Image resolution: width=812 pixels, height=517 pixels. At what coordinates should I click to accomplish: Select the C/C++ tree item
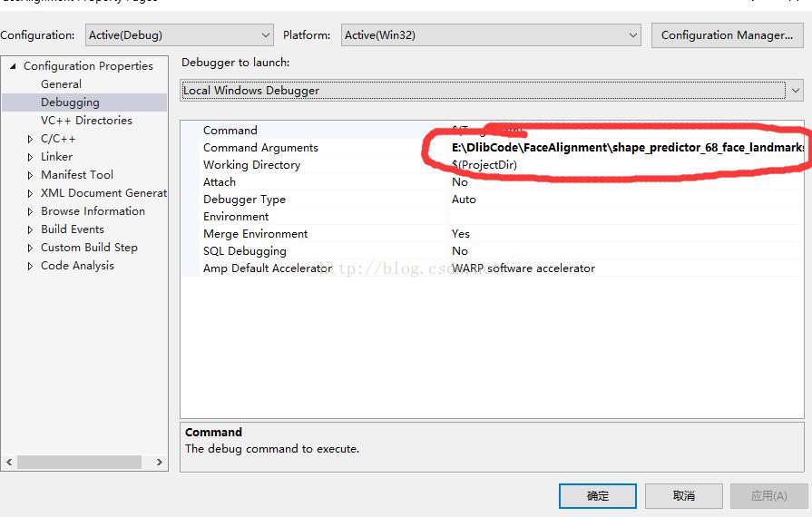tap(58, 139)
